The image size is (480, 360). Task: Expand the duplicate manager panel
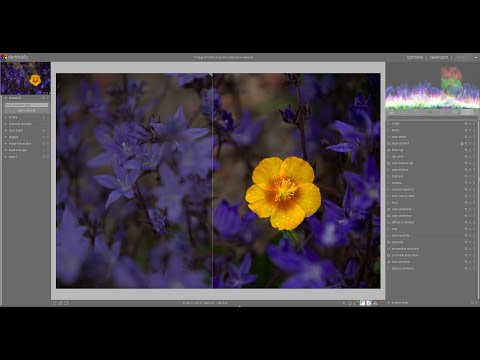[x=6, y=124]
